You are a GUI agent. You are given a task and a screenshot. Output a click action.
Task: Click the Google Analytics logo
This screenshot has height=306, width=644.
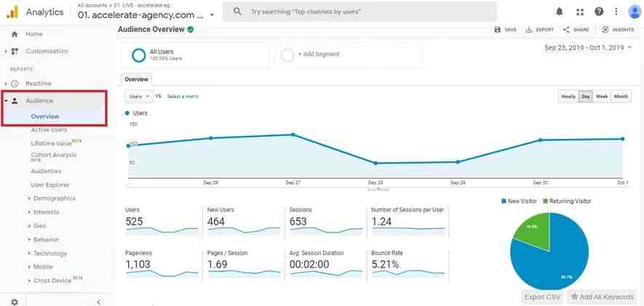click(12, 12)
